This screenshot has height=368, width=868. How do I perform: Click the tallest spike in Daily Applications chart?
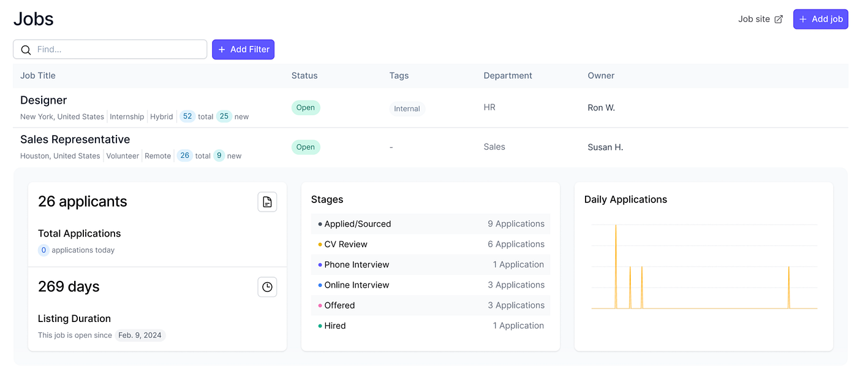coord(616,226)
